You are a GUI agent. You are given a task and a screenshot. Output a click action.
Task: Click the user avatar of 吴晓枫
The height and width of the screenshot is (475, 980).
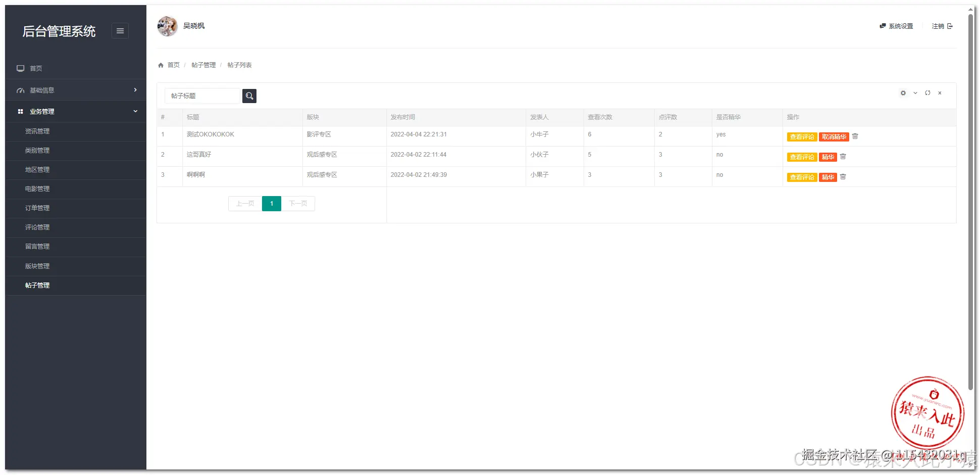pos(167,26)
